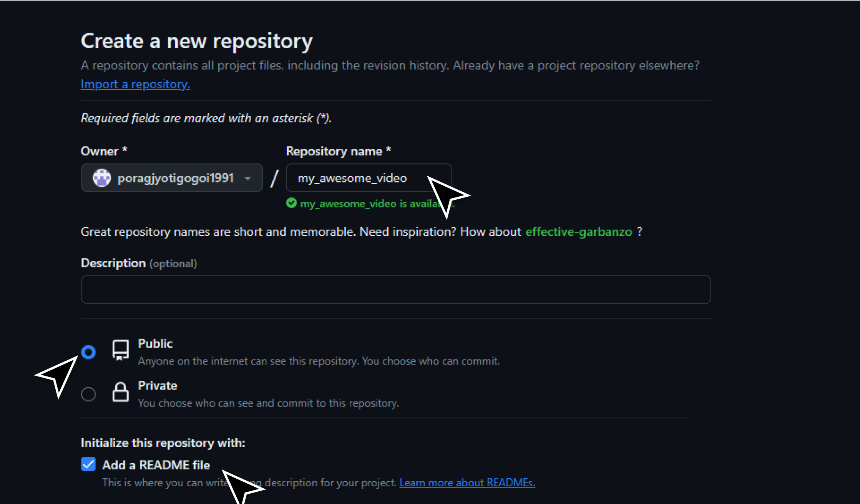Screen dimensions: 860x504
Task: Select the Private radio button
Action: (x=88, y=394)
